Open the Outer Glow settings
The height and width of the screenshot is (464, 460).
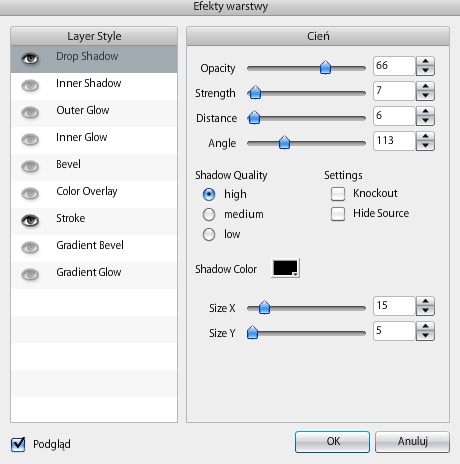(x=94, y=113)
